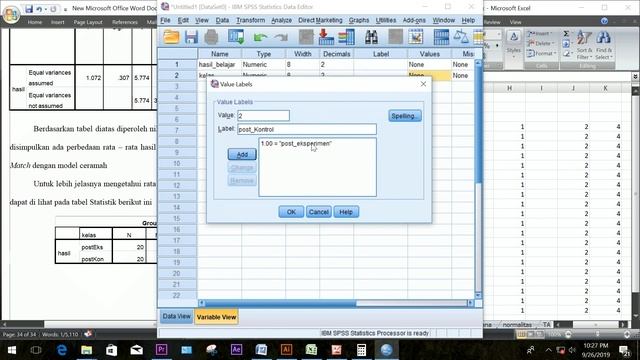The width and height of the screenshot is (640, 360).
Task: Select the Variable View tab
Action: click(x=216, y=317)
